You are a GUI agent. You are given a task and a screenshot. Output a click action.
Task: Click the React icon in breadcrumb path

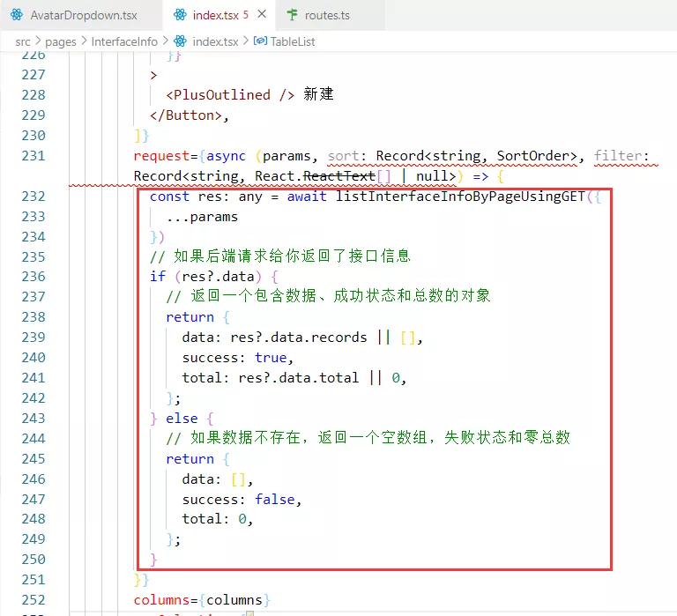point(180,41)
